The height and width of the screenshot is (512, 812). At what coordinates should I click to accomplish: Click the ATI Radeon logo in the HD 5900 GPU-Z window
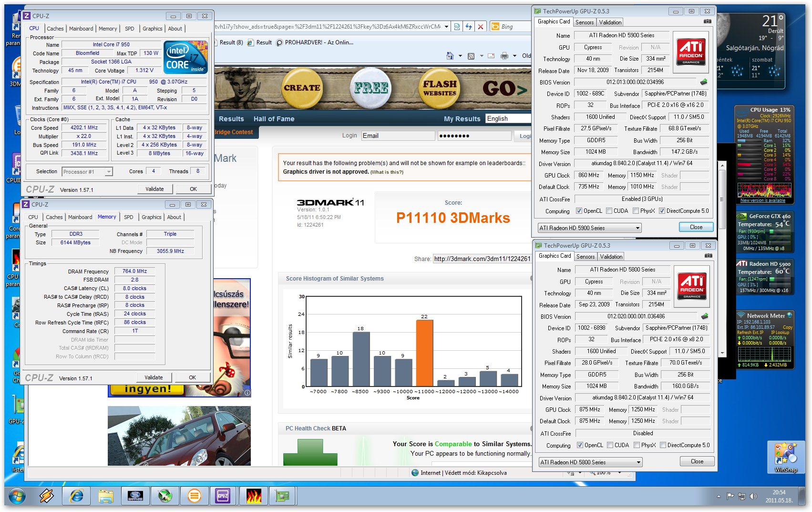coord(691,52)
